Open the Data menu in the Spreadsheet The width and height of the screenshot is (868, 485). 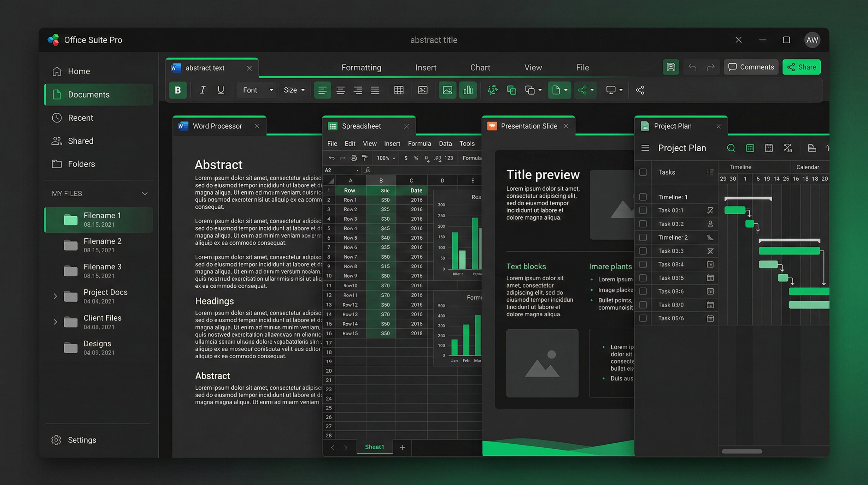pyautogui.click(x=445, y=143)
